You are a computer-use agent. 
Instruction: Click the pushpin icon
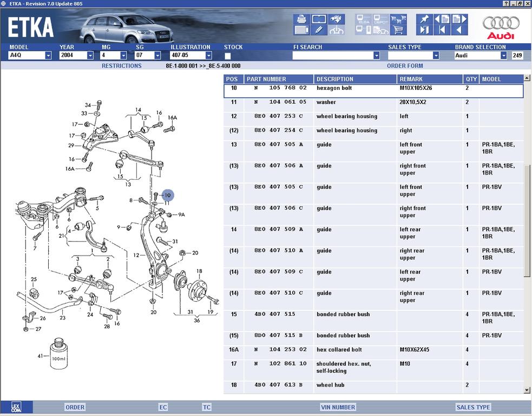click(424, 19)
